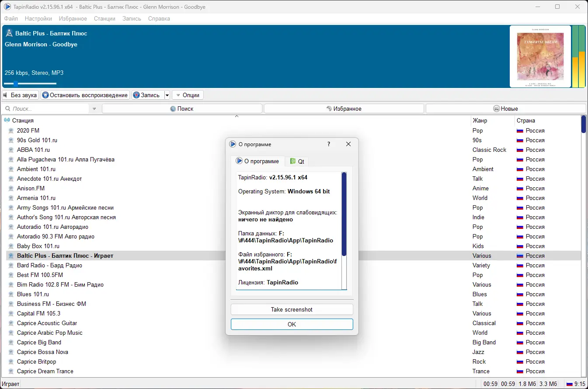Open the Избранное favorites tab

click(x=344, y=109)
